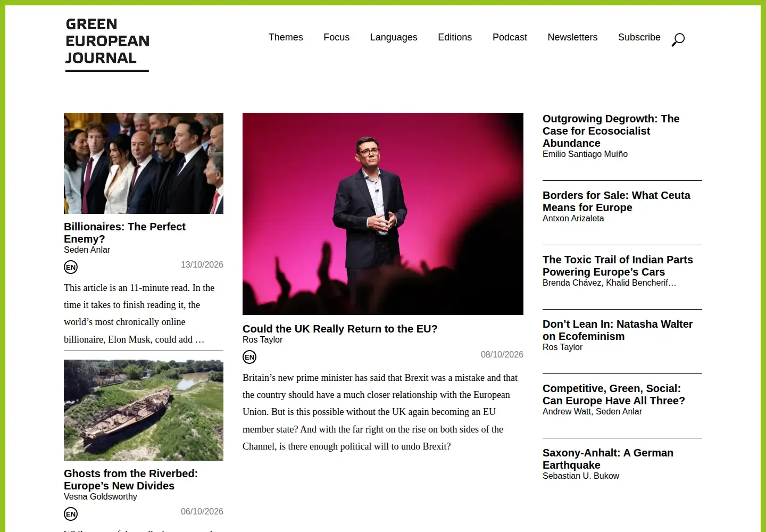Viewport: 766px width, 532px height.
Task: Click author Emilio Santiago Muíño
Action: 585,154
